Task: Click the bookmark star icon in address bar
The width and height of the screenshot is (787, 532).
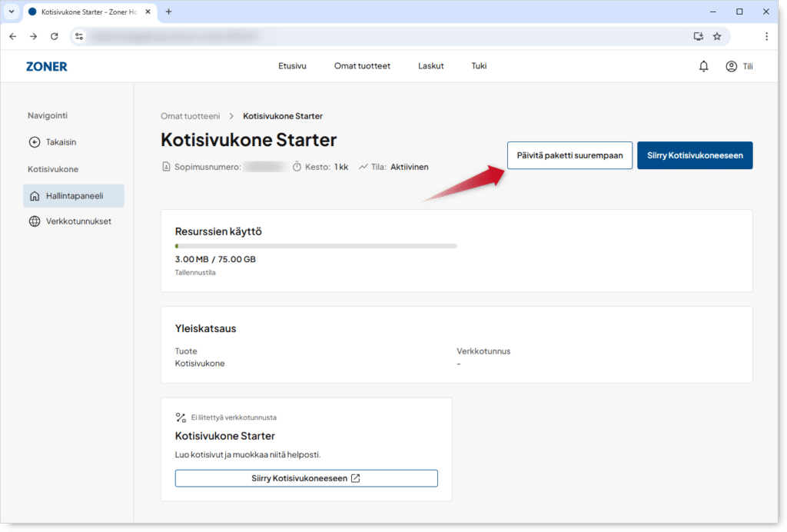Action: pos(717,36)
